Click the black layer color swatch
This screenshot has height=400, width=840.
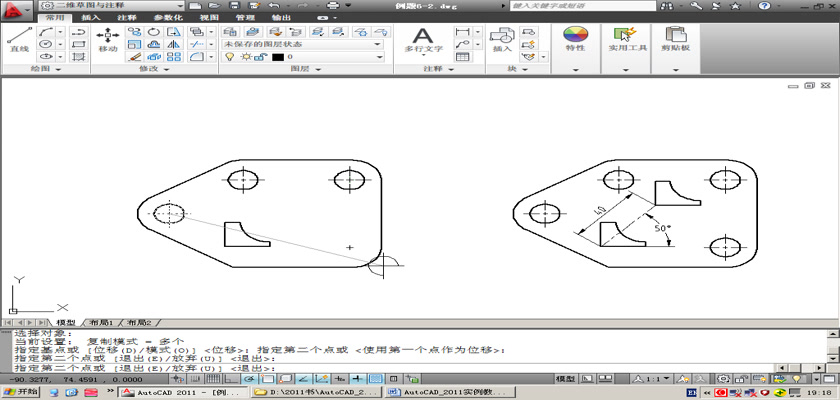(x=277, y=57)
